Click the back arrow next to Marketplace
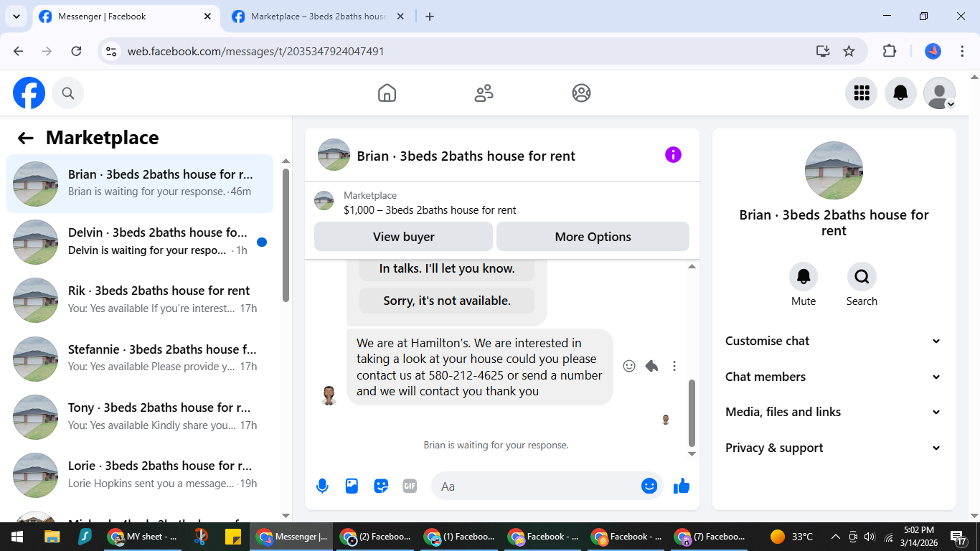 click(x=26, y=138)
